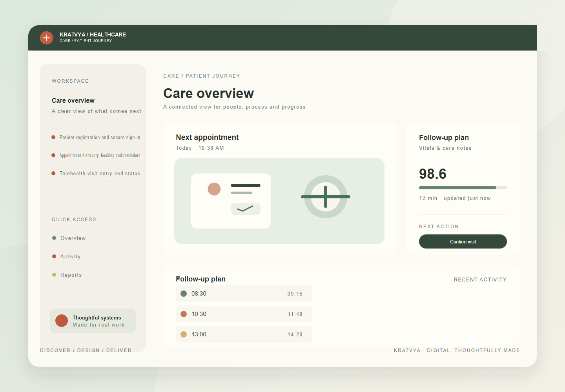Click the Confirm visit button
565x392 pixels.
tap(463, 241)
